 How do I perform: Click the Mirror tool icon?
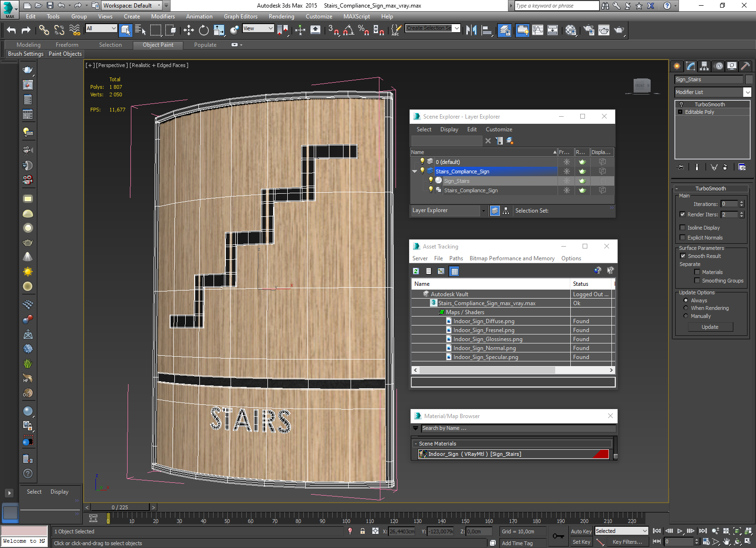pos(471,30)
